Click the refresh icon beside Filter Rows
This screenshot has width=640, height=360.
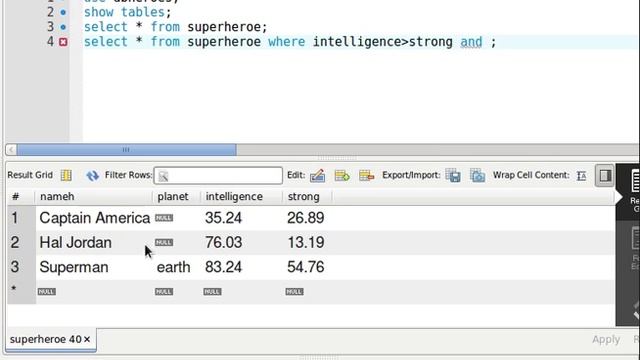point(93,176)
